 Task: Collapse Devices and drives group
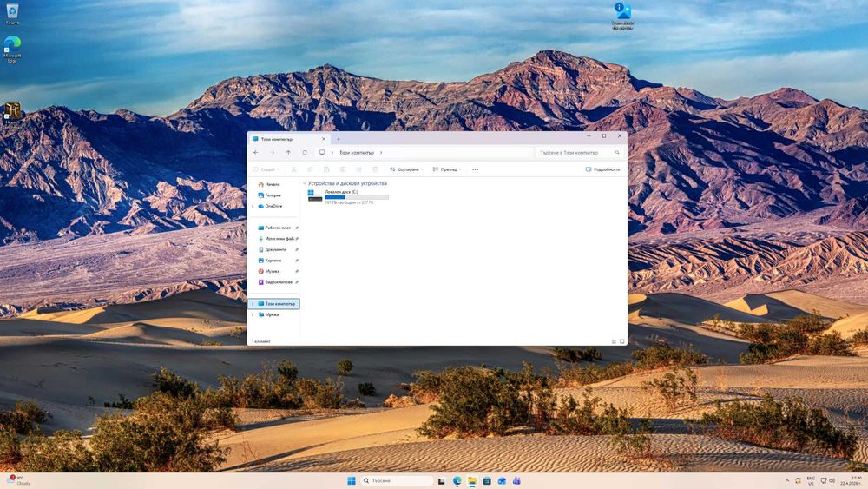[x=305, y=183]
